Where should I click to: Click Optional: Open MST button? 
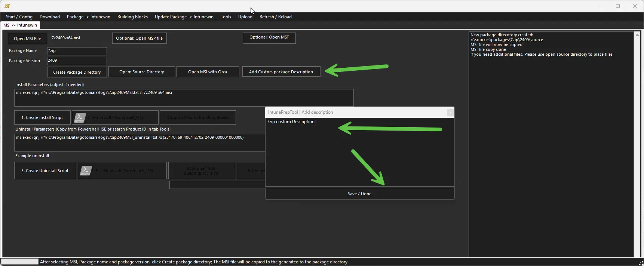pos(269,38)
